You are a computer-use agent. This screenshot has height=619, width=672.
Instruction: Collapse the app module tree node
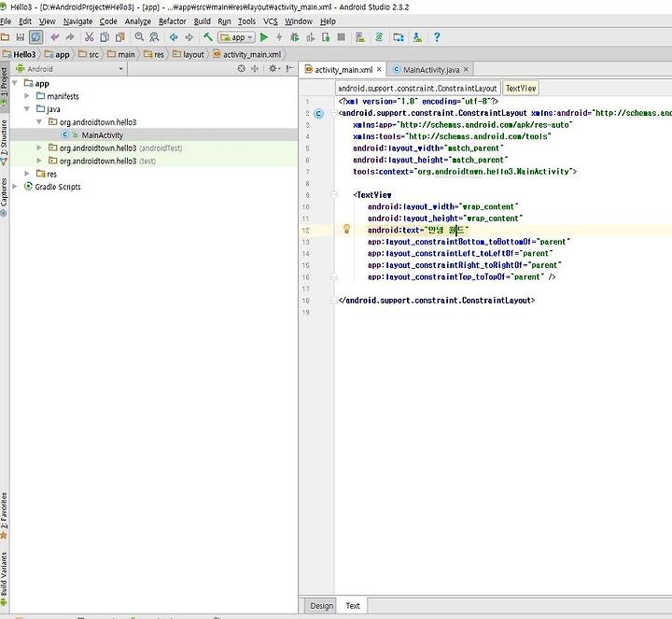click(x=15, y=83)
